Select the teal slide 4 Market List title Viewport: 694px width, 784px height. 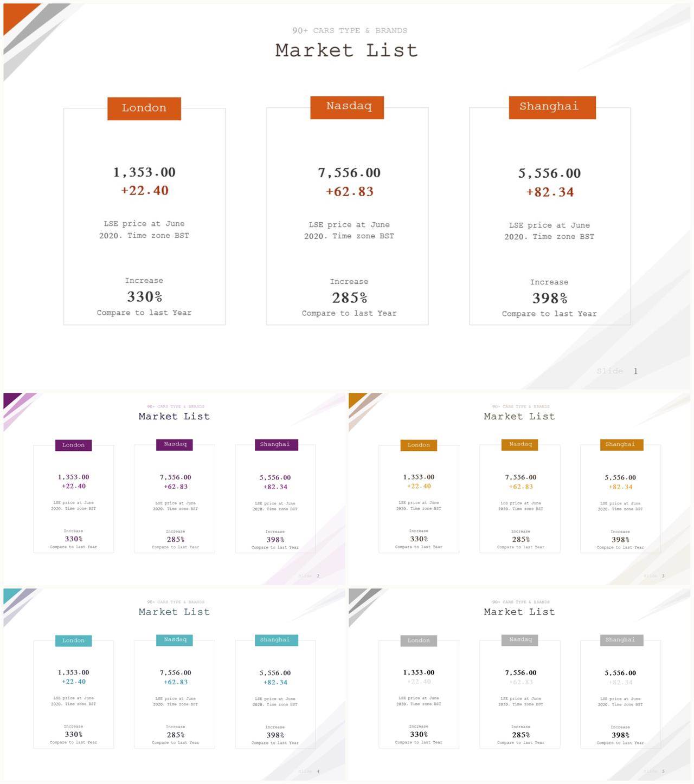(174, 612)
